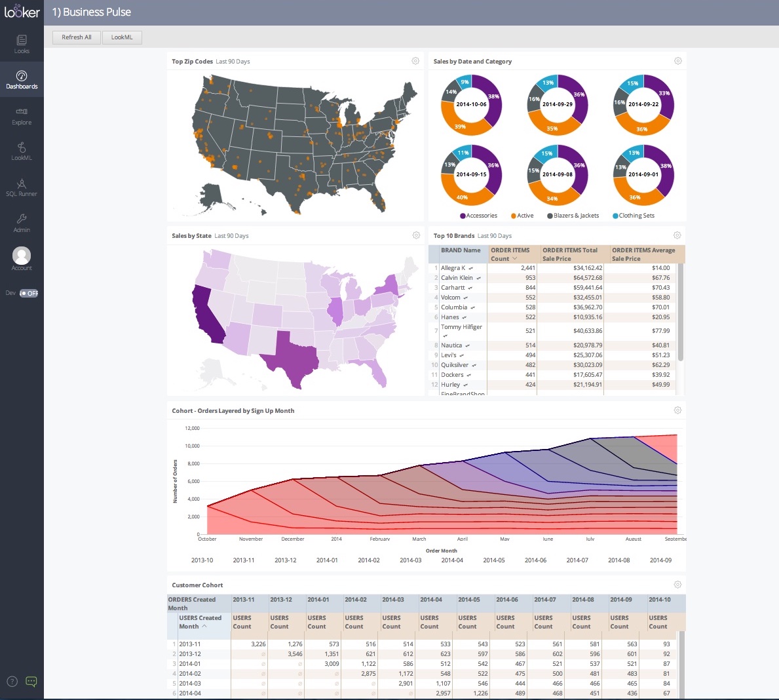779x700 pixels.
Task: Click the purple Accessories color swatch
Action: [x=463, y=215]
